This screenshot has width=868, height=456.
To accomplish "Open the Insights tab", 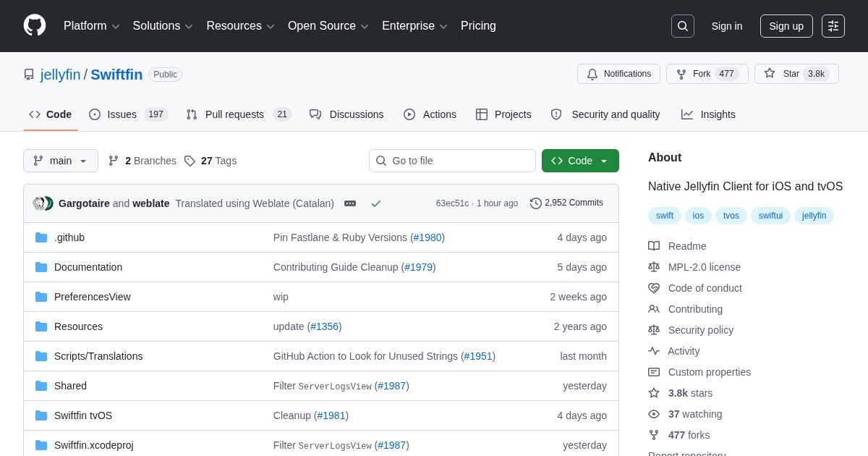I will tap(708, 114).
